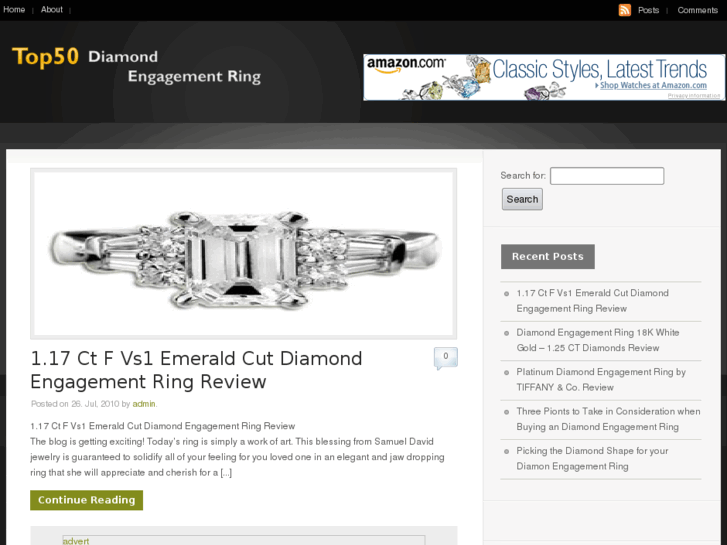Click Shop Watches at Amazon.com link
This screenshot has height=545, width=727.
tap(653, 85)
